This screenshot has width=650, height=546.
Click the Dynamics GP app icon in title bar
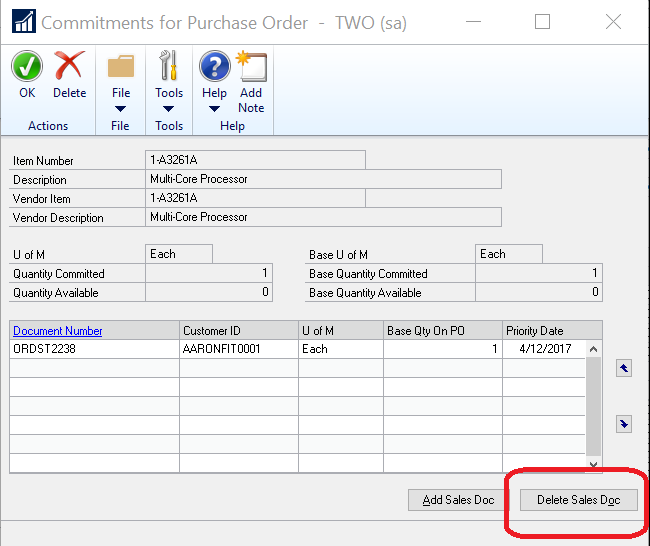pyautogui.click(x=24, y=21)
